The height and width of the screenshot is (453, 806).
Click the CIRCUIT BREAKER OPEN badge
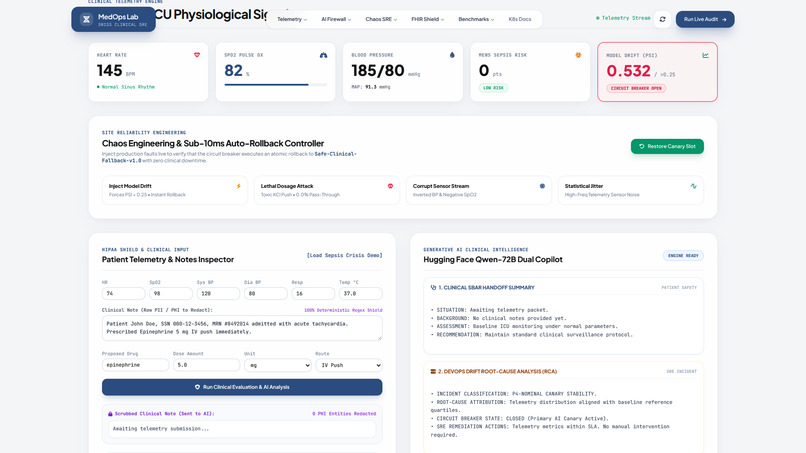click(x=636, y=88)
